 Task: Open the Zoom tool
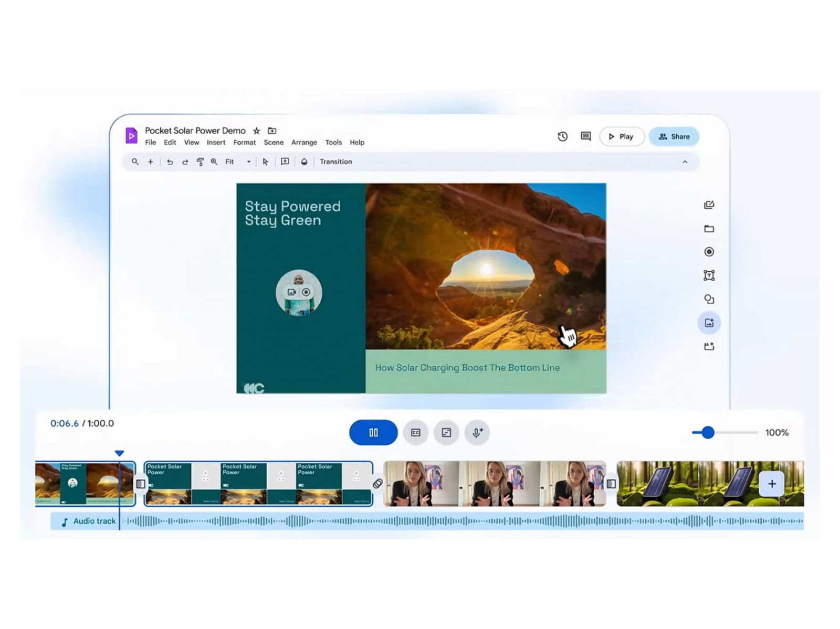214,162
